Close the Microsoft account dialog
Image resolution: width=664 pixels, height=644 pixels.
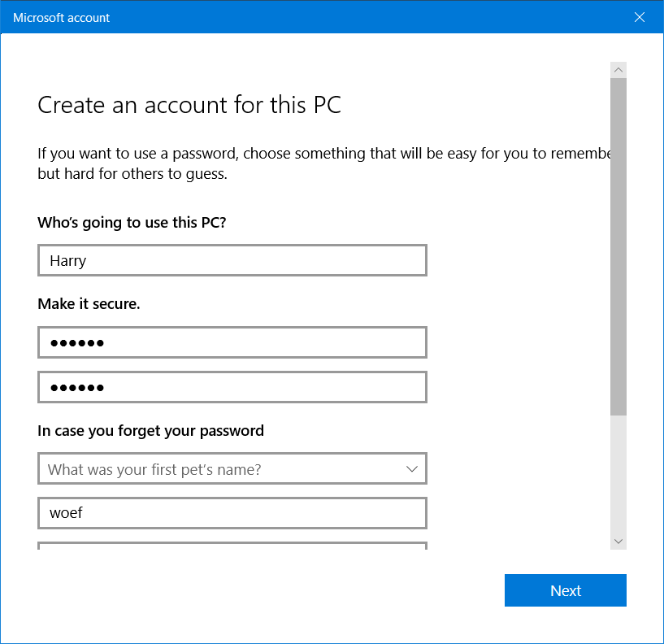[x=639, y=17]
